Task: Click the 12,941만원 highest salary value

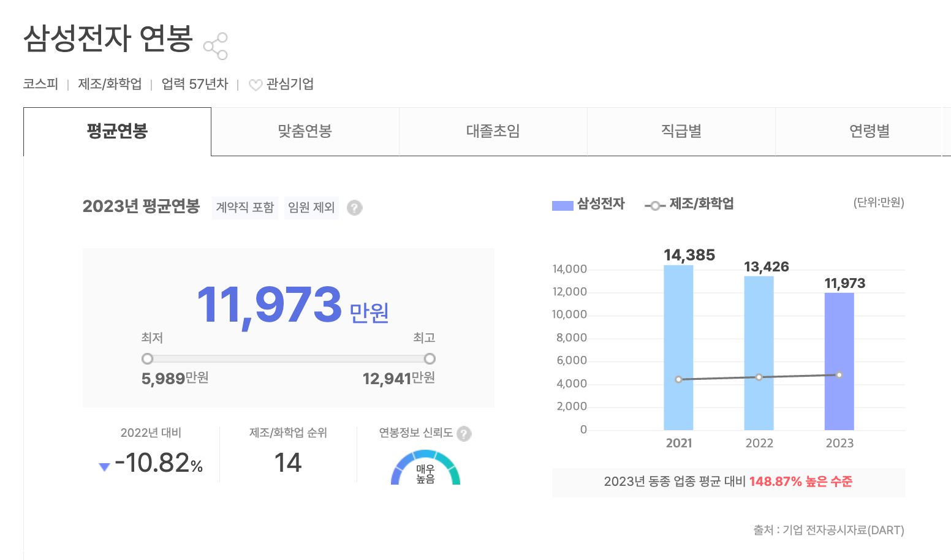Action: pos(399,378)
